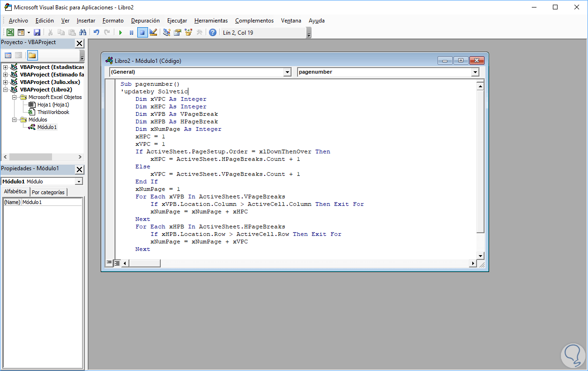Select ThisWorkbook in the project tree

53,112
